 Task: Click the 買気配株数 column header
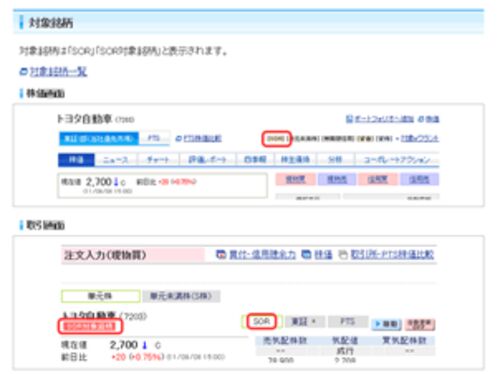404,341
